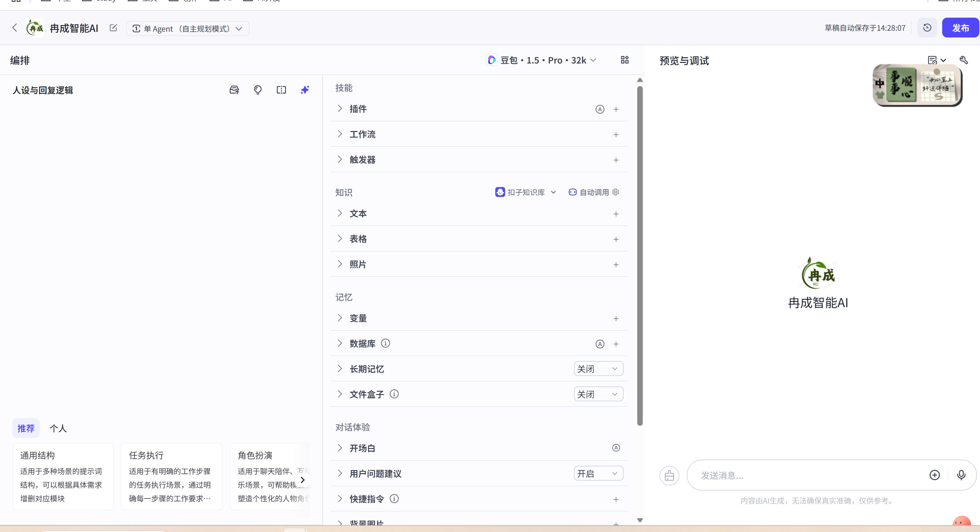
Task: Go back using the left arrow
Action: click(15, 28)
